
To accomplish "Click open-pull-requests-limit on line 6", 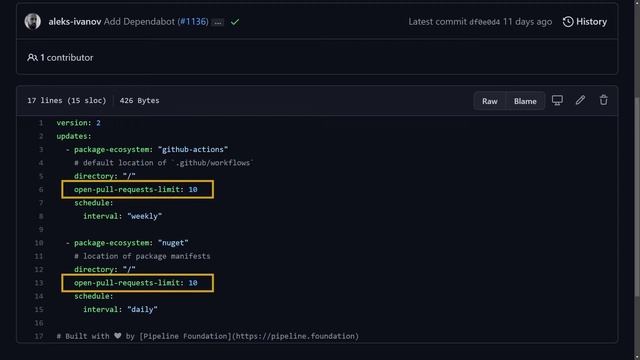I will (136, 189).
